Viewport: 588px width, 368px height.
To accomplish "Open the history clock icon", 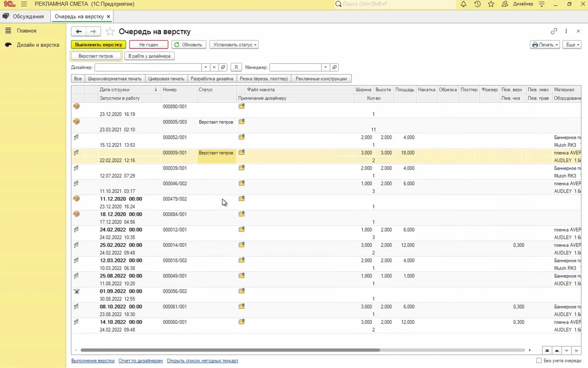I will click(477, 4).
